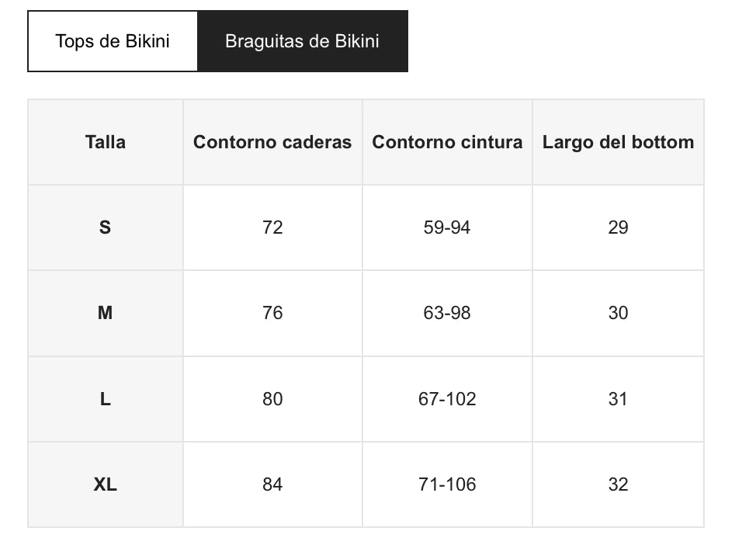Viewport: 756px width, 552px height.
Task: Select the Braguitas de Bikini tab
Action: (302, 41)
